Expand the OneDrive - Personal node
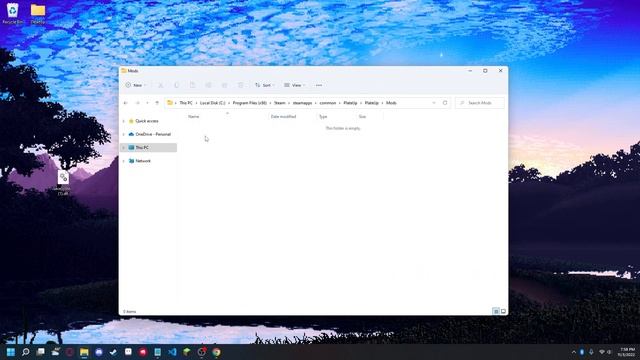Screen dimensions: 640x360 [x=124, y=134]
